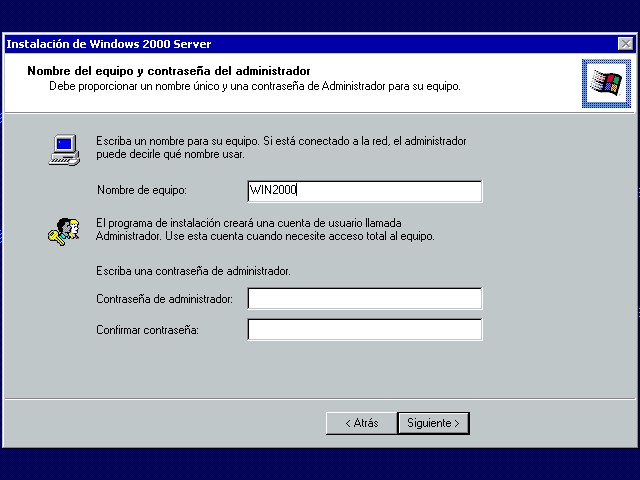Click 'Escriba una contraseña de administrador.' text
Viewport: 640px width, 480px height.
click(x=193, y=271)
